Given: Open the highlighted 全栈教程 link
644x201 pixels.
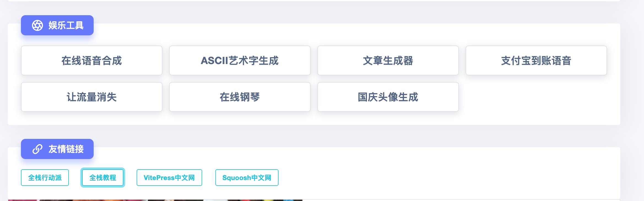Looking at the screenshot, I should pos(103,178).
